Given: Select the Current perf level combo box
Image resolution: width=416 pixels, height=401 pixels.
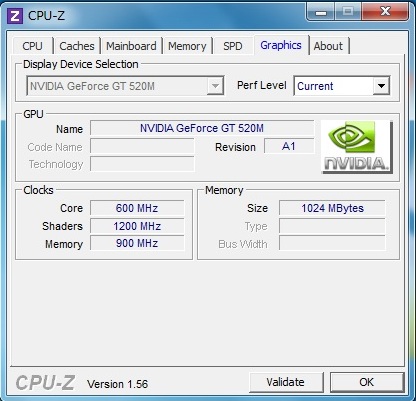Looking at the screenshot, I should (x=342, y=86).
